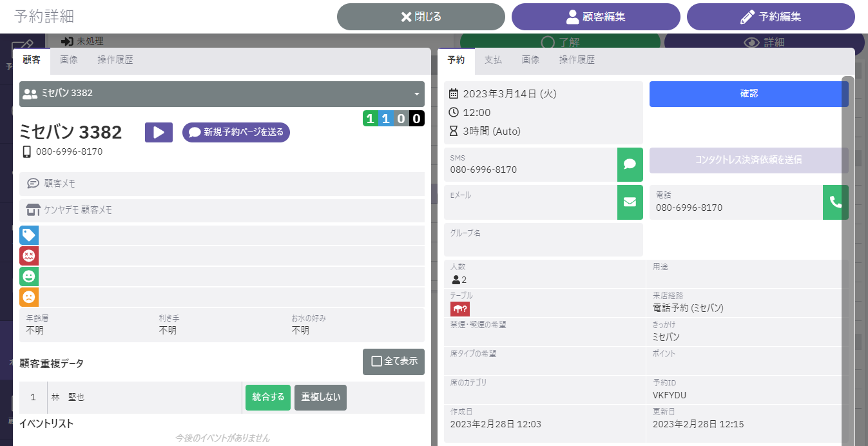
Task: Click 新規予約ページを送る button
Action: (236, 132)
